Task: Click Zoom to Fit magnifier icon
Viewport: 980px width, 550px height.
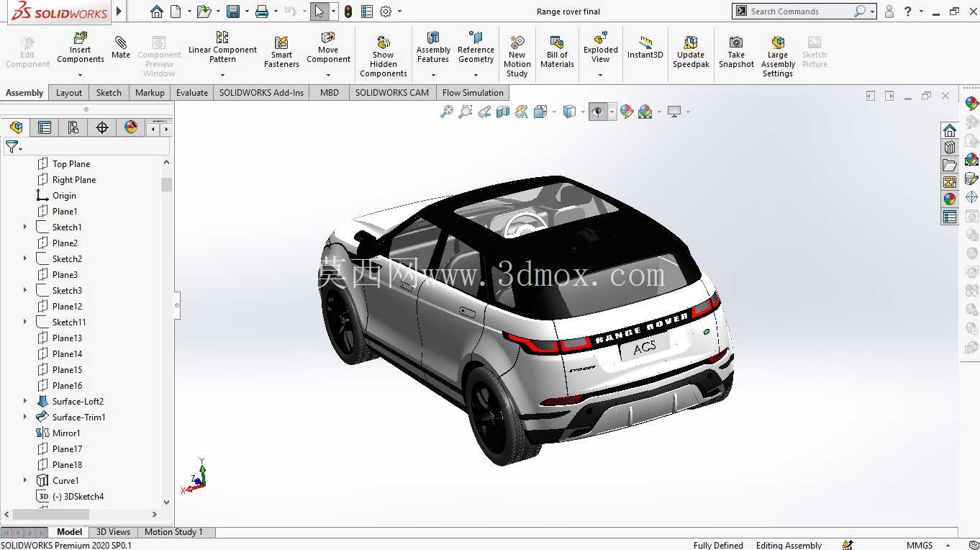Action: point(447,112)
